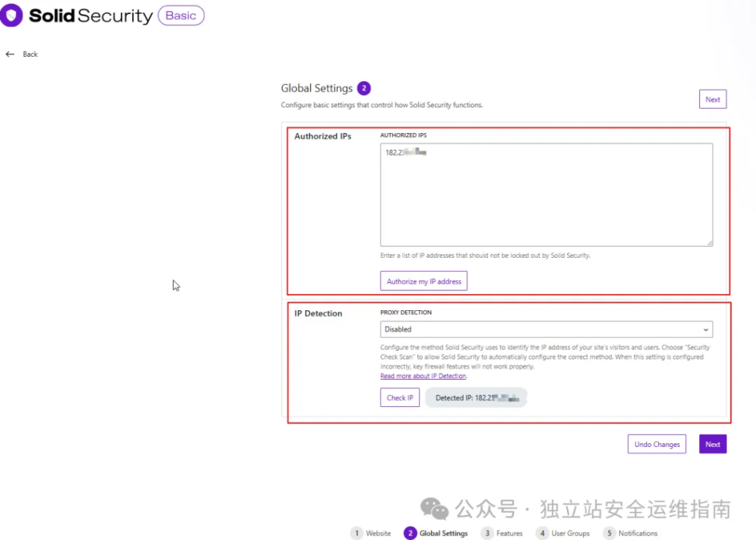Click the step 2 badge beside heading
The image size is (756, 540).
tap(364, 89)
